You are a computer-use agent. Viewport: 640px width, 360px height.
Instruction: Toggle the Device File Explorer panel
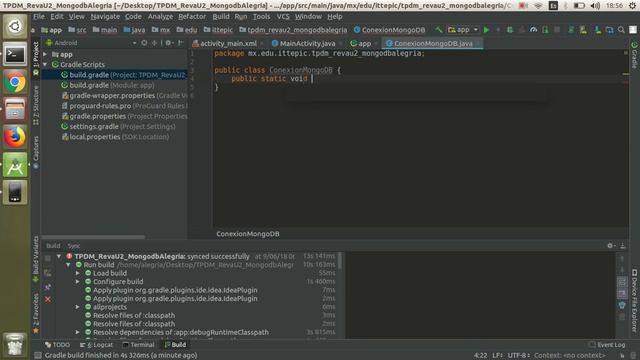(634, 300)
